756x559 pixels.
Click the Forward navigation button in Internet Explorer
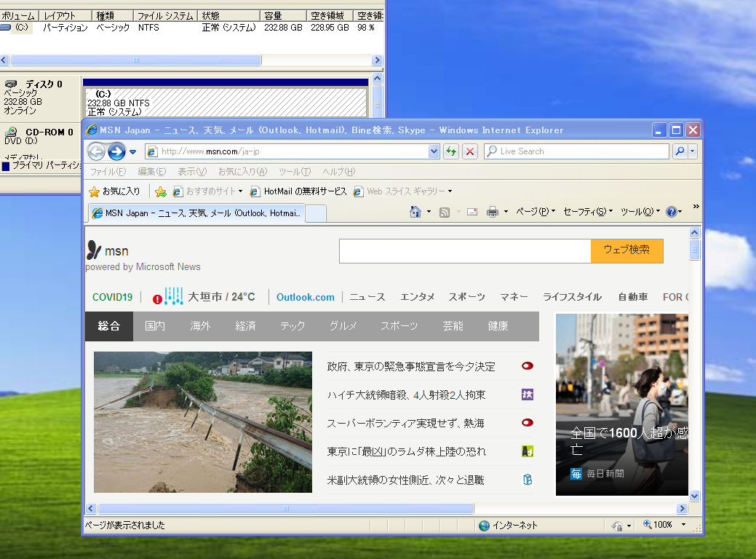pos(116,151)
